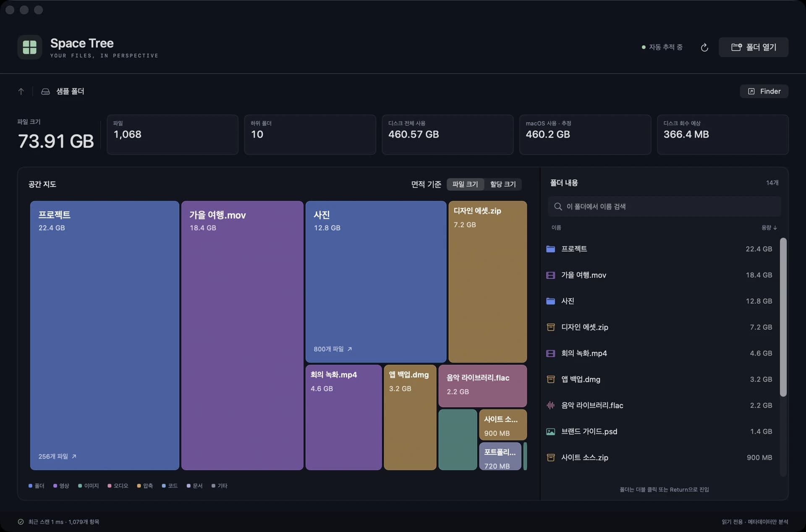Click the 문서 legend swatch
The image size is (806, 532).
pyautogui.click(x=188, y=486)
